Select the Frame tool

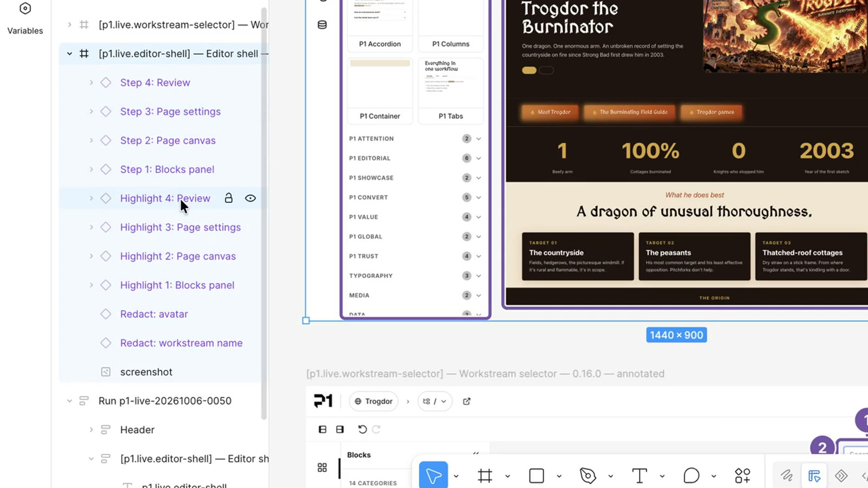pyautogui.click(x=485, y=476)
